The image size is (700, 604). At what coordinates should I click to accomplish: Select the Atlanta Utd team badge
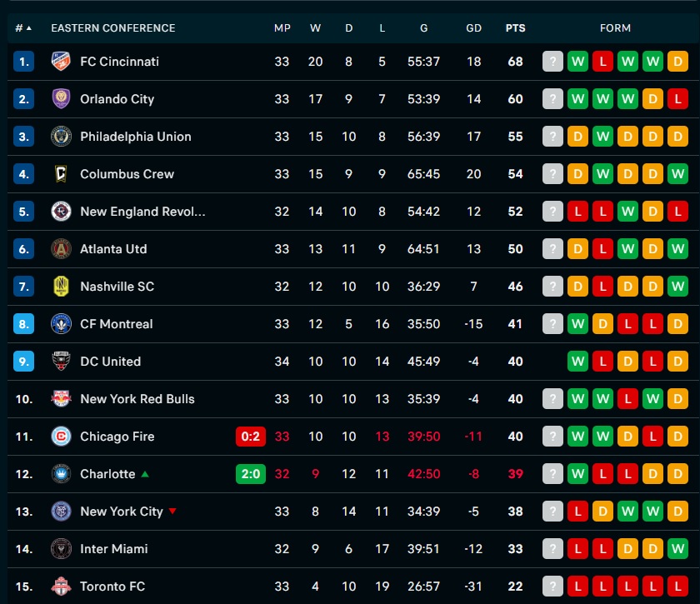click(x=61, y=248)
